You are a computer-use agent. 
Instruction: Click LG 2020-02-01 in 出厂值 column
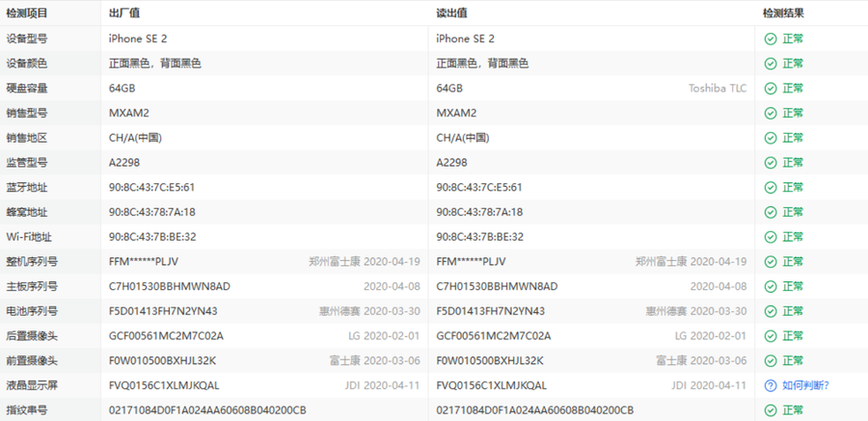[384, 336]
